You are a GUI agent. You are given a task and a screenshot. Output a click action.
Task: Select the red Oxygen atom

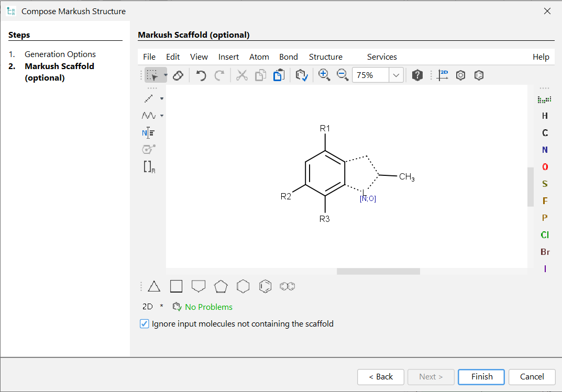pyautogui.click(x=545, y=167)
